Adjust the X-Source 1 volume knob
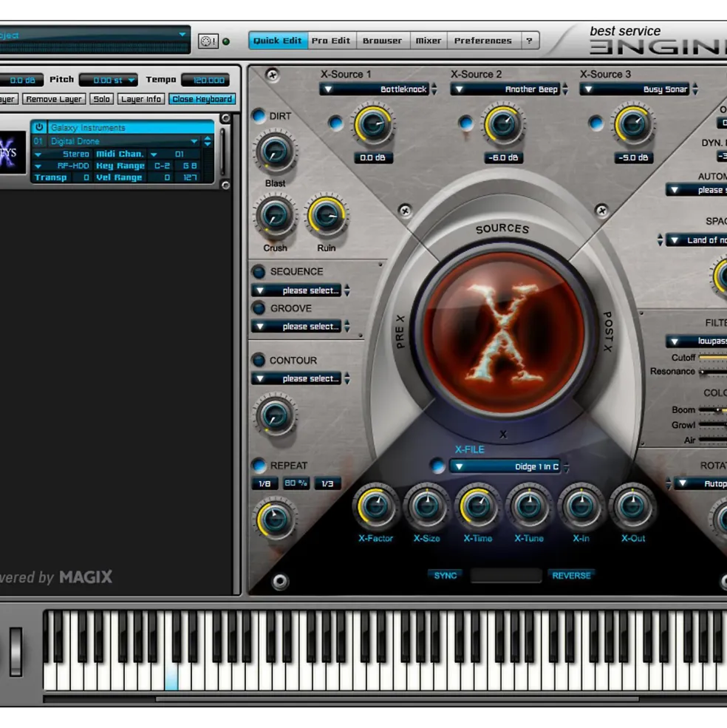This screenshot has height=728, width=727. 373,124
